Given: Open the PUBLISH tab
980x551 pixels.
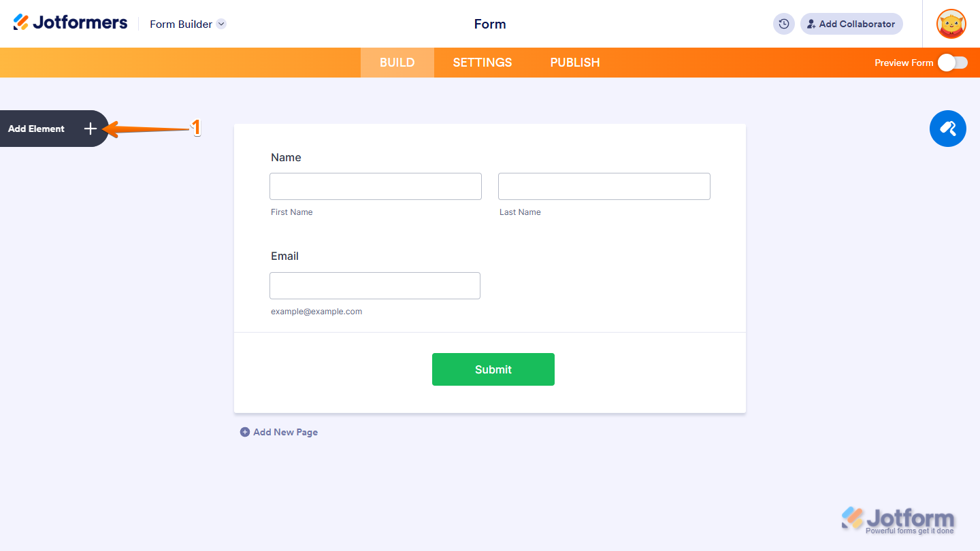Looking at the screenshot, I should pyautogui.click(x=574, y=62).
